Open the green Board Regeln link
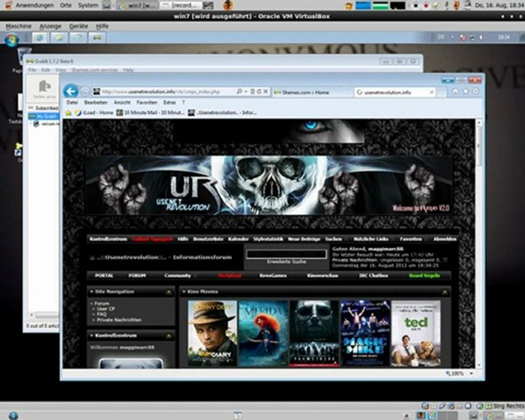This screenshot has height=420, width=525. (424, 275)
